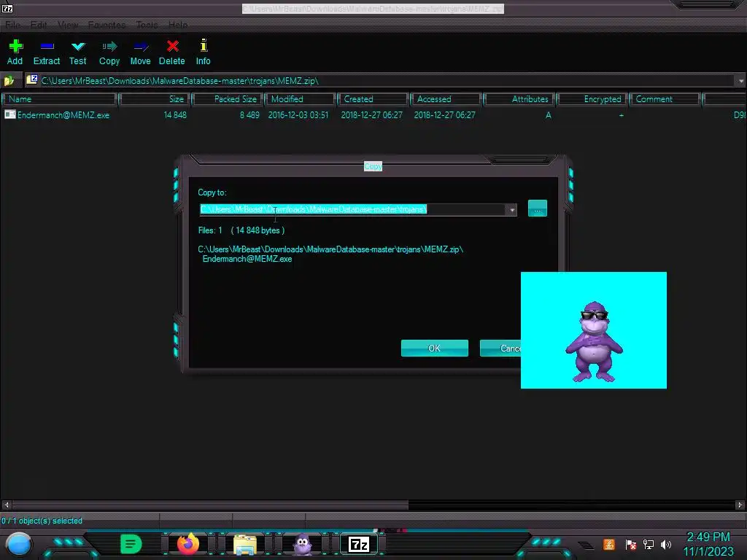The height and width of the screenshot is (560, 747).
Task: Switch to the 7z taskbar item
Action: [359, 544]
